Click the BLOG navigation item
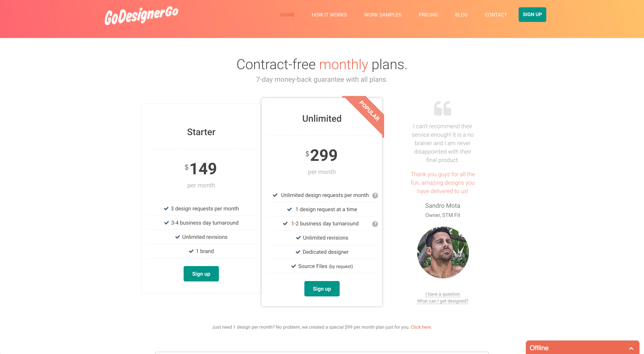 coord(461,14)
